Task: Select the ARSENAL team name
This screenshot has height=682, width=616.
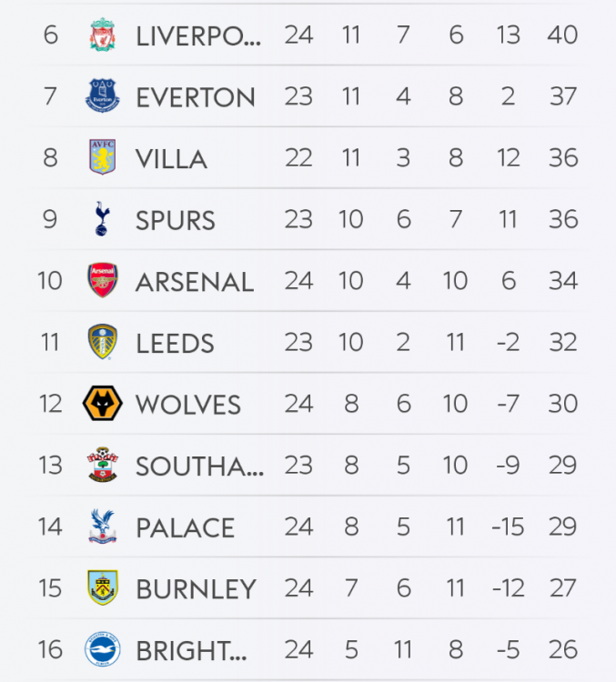Action: (195, 282)
